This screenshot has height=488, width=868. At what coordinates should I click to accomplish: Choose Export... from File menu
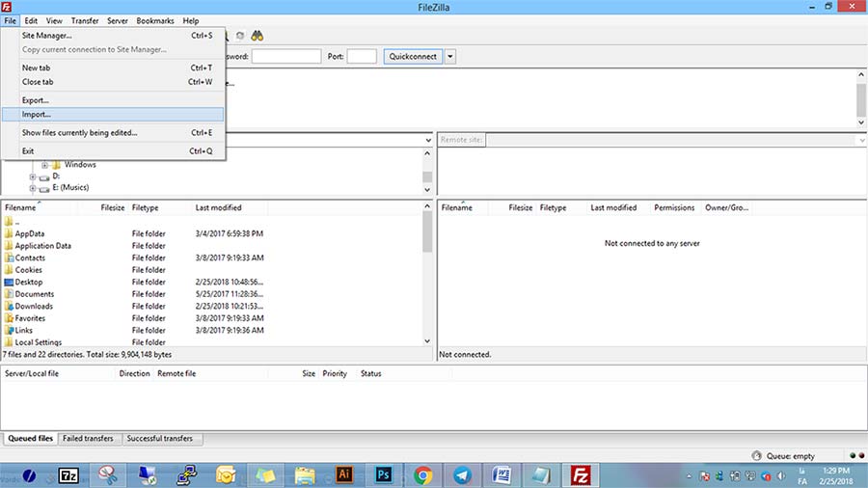tap(113, 100)
